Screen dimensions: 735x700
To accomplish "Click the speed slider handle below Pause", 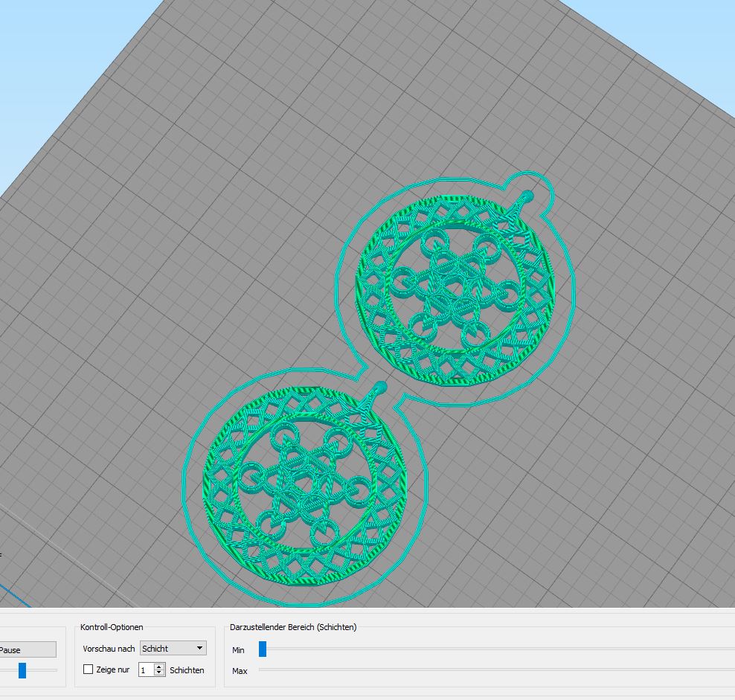I will point(22,670).
